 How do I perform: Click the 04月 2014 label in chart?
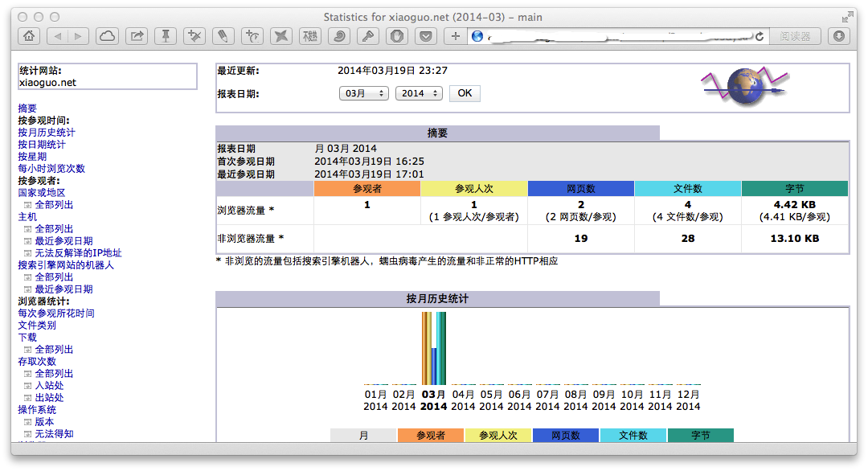[x=463, y=400]
